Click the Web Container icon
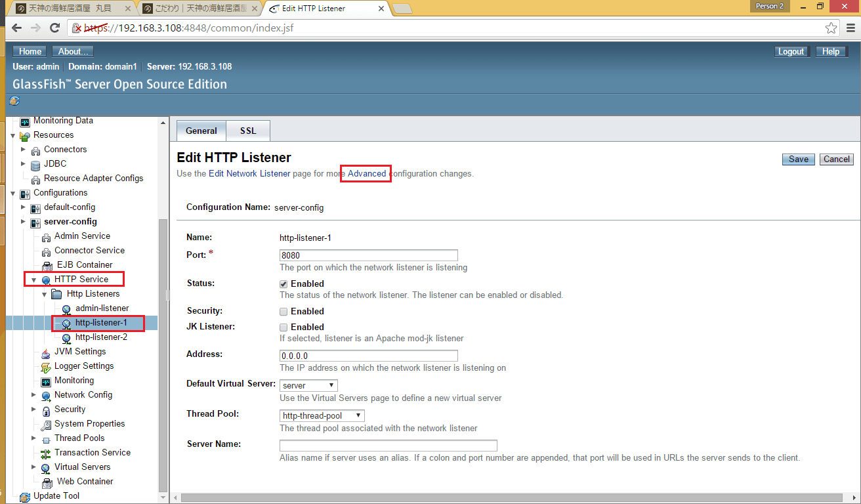861x504 pixels. click(47, 482)
